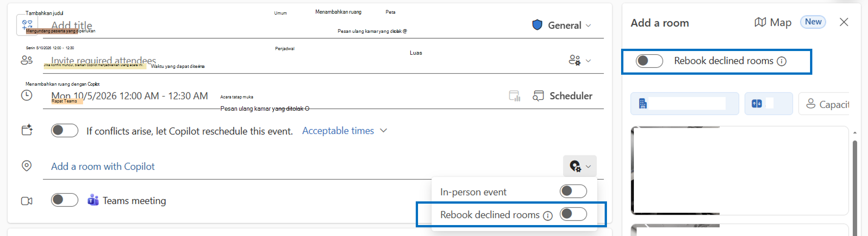Click the General sensitivity shield icon
Image resolution: width=868 pixels, height=236 pixels.
click(537, 25)
